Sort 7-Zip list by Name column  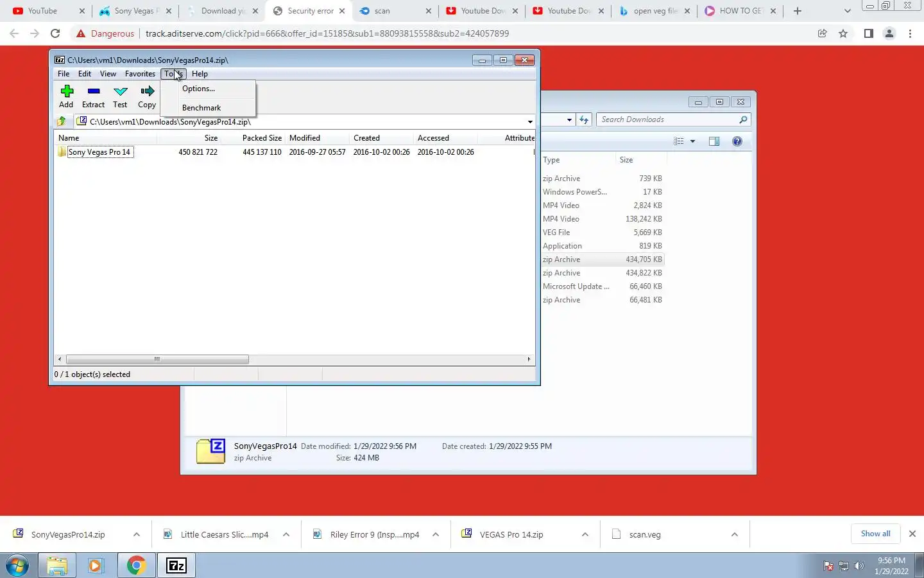tap(106, 138)
